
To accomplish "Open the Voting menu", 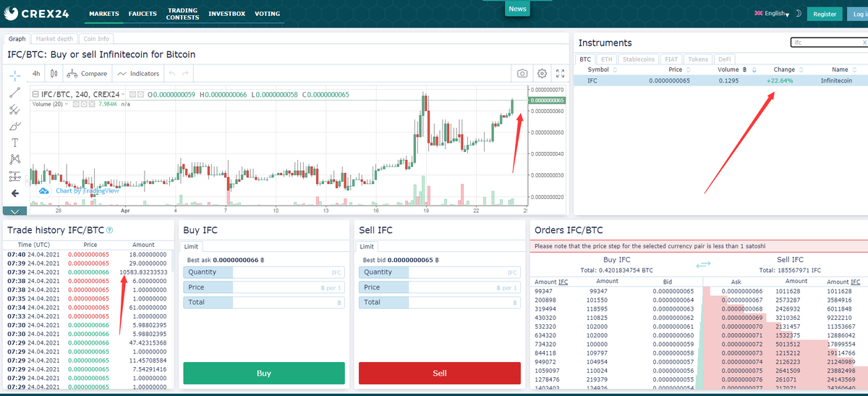I will pyautogui.click(x=267, y=14).
